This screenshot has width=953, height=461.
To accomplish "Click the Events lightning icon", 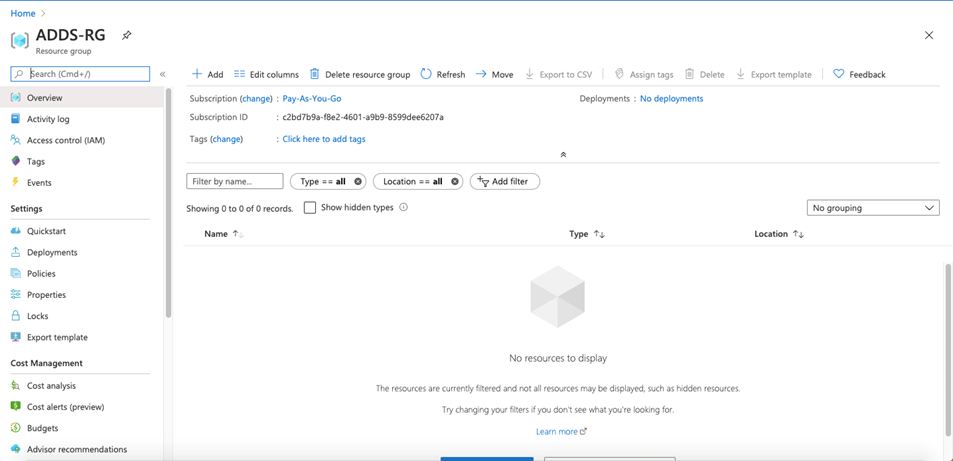I will [16, 182].
